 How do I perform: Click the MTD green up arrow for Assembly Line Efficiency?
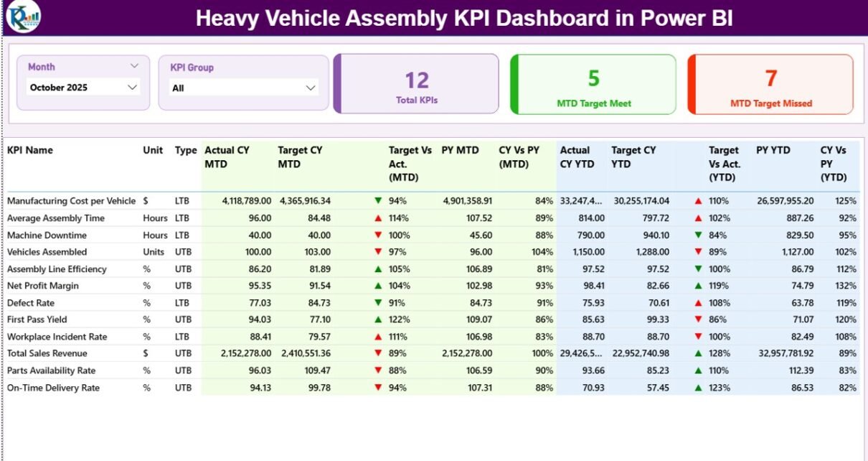click(x=378, y=269)
